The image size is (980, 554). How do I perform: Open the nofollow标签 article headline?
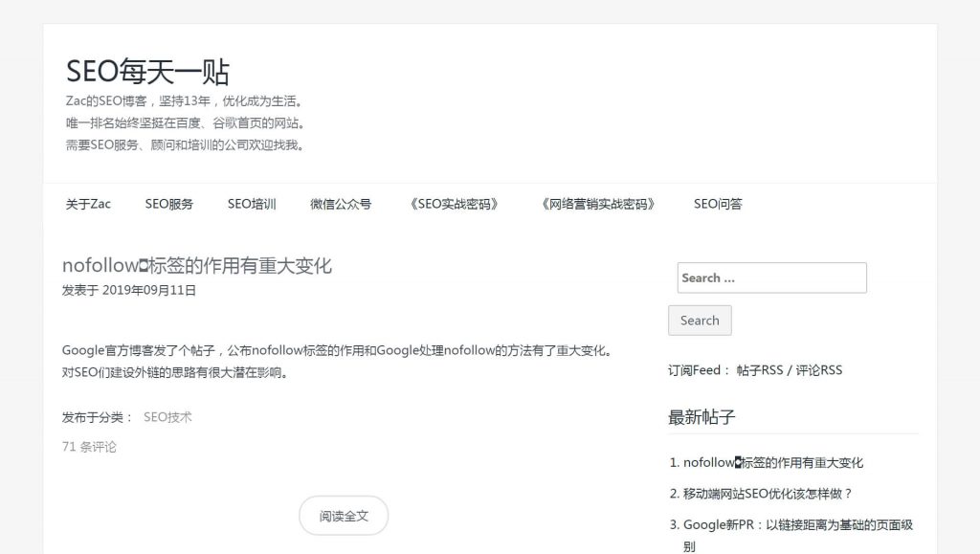pos(197,265)
